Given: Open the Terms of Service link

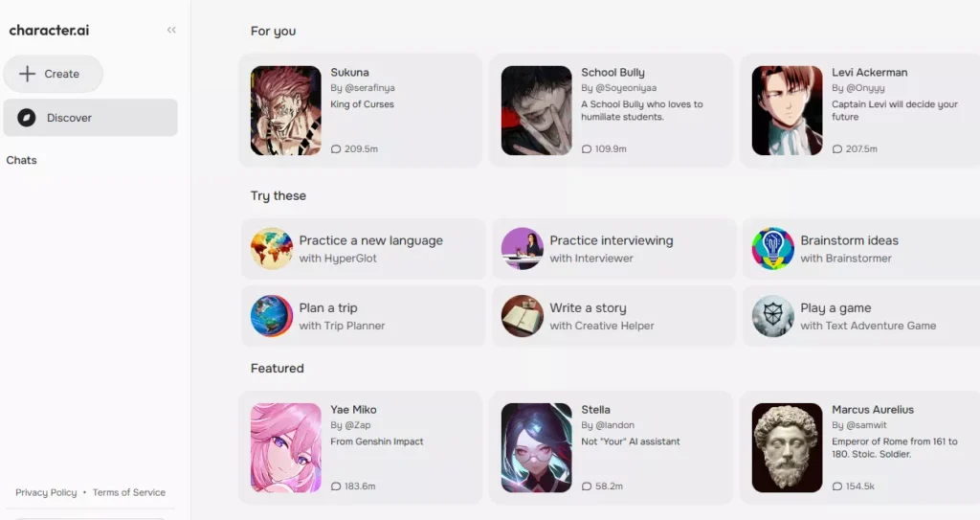Looking at the screenshot, I should tap(129, 492).
